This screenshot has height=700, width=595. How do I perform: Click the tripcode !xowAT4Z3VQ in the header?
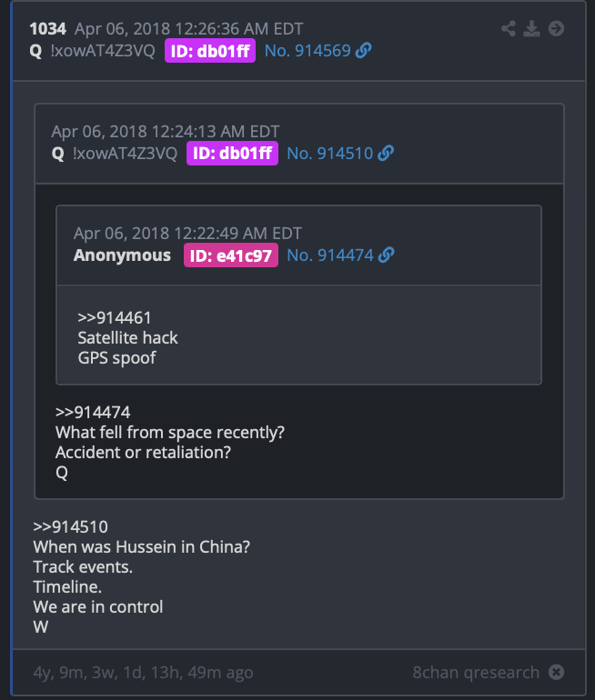click(x=103, y=51)
